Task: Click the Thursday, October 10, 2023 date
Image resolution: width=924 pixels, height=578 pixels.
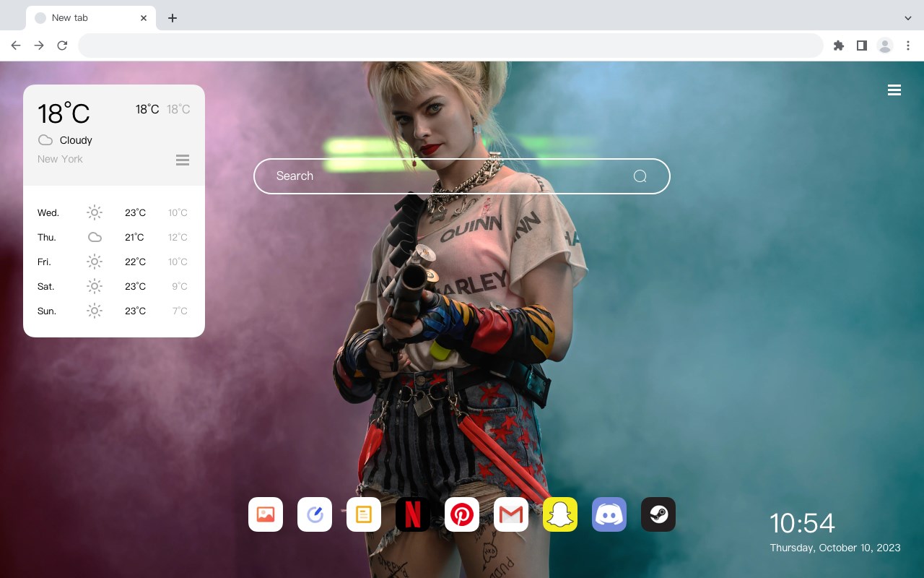Action: click(835, 548)
